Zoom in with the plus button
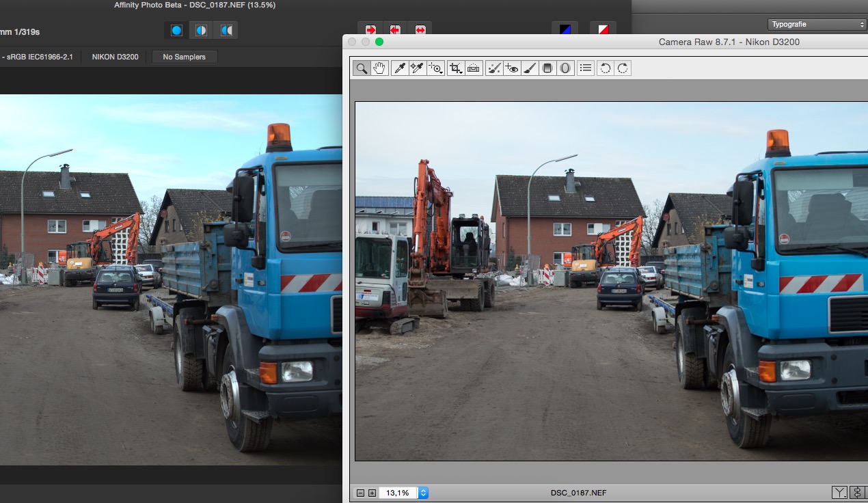 (372, 493)
